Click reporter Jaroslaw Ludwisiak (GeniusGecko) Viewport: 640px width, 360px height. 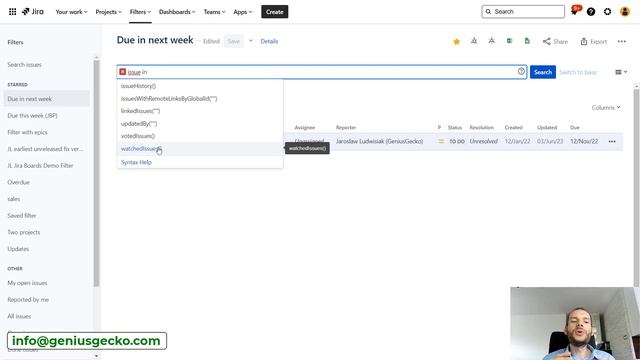379,141
